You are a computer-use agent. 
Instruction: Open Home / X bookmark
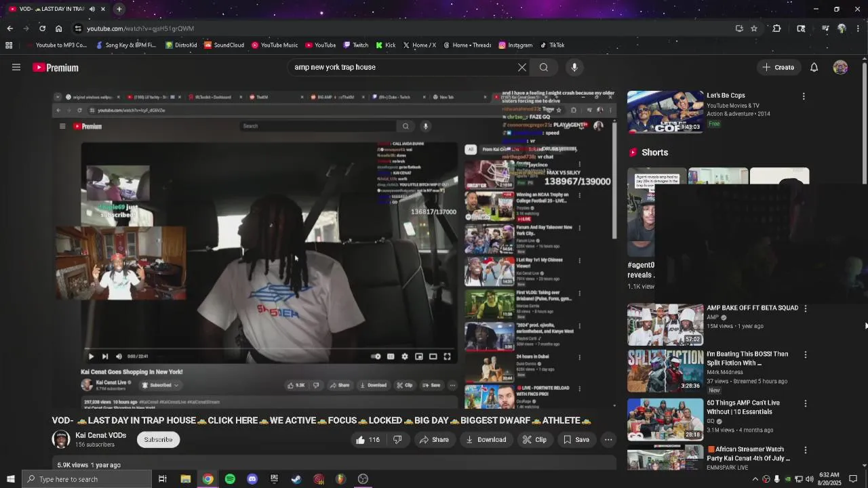pos(419,45)
